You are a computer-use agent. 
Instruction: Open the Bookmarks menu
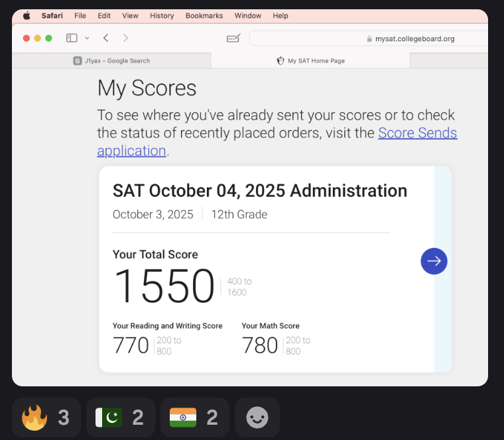tap(204, 15)
